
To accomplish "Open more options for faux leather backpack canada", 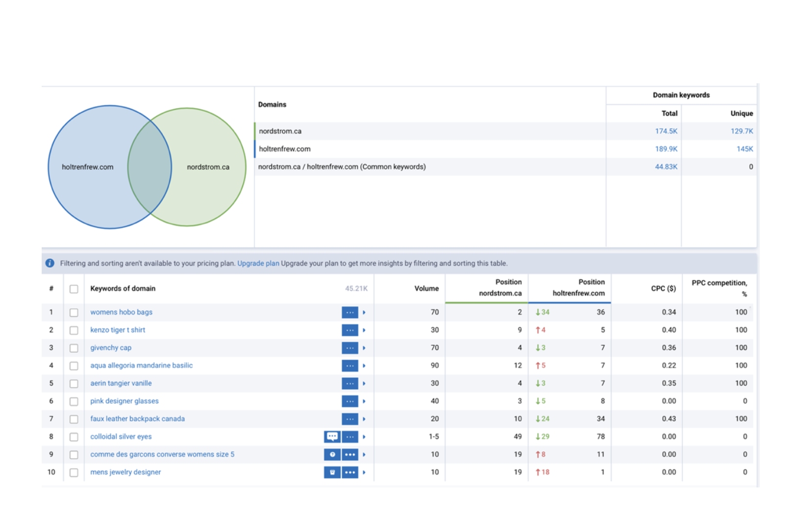I will coord(350,419).
